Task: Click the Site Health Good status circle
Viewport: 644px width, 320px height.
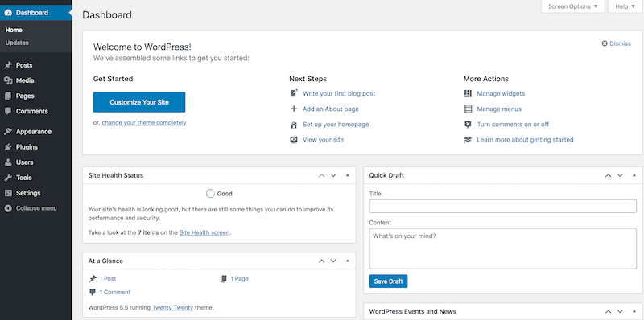Action: [210, 194]
